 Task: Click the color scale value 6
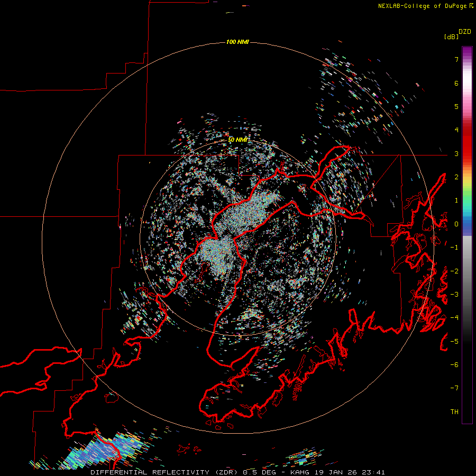pos(456,83)
